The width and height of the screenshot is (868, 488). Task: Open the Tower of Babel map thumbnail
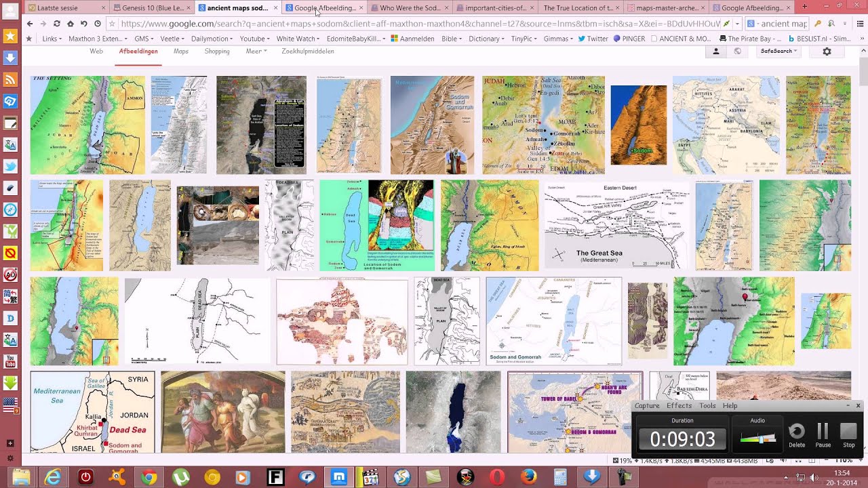point(575,412)
